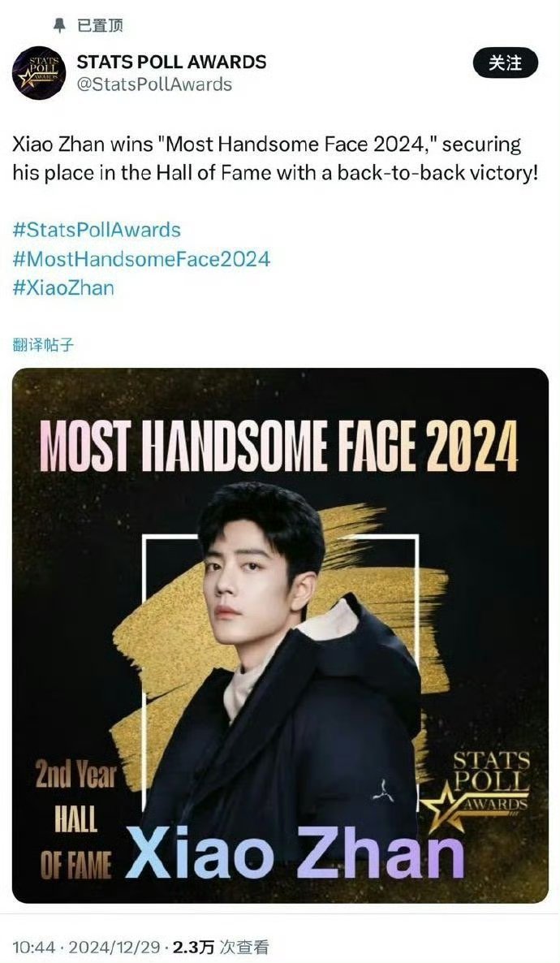Click the pinned post pin icon
This screenshot has height=963, width=560.
pyautogui.click(x=59, y=25)
